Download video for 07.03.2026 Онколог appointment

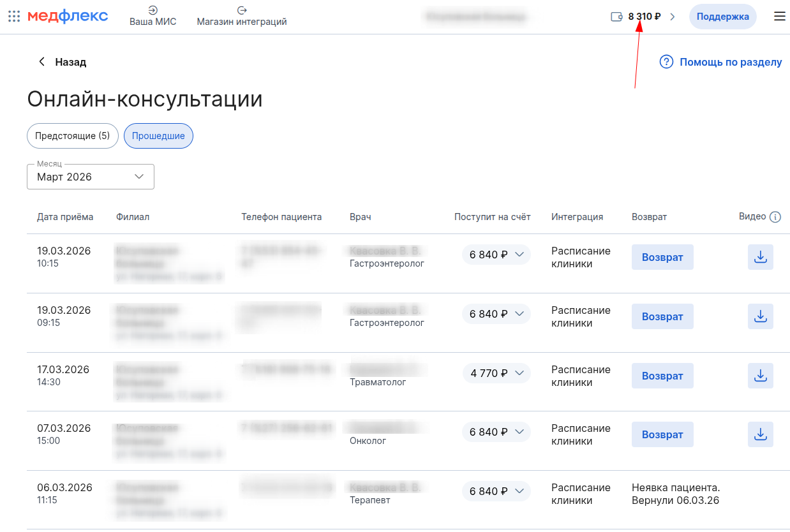point(760,434)
